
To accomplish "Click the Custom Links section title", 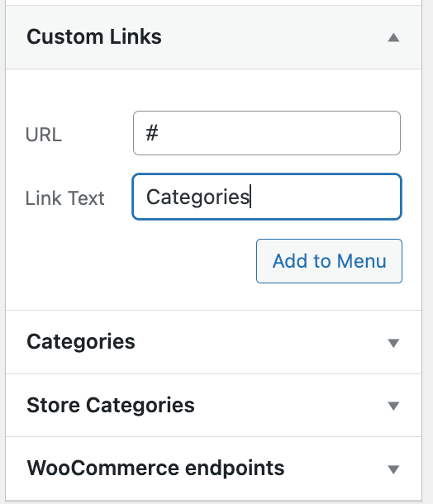I will click(94, 36).
